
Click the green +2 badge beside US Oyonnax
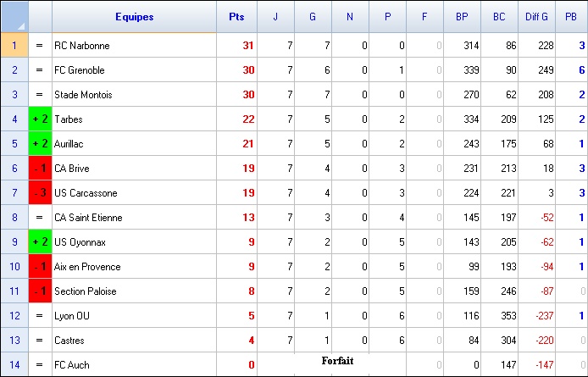click(x=40, y=242)
